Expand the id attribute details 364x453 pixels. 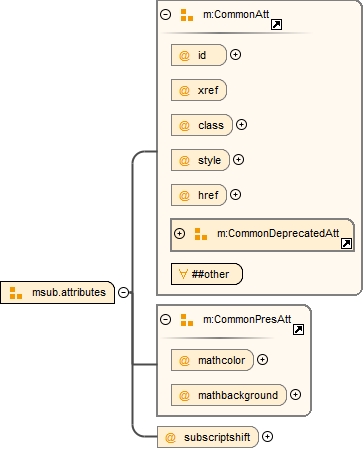pyautogui.click(x=235, y=55)
